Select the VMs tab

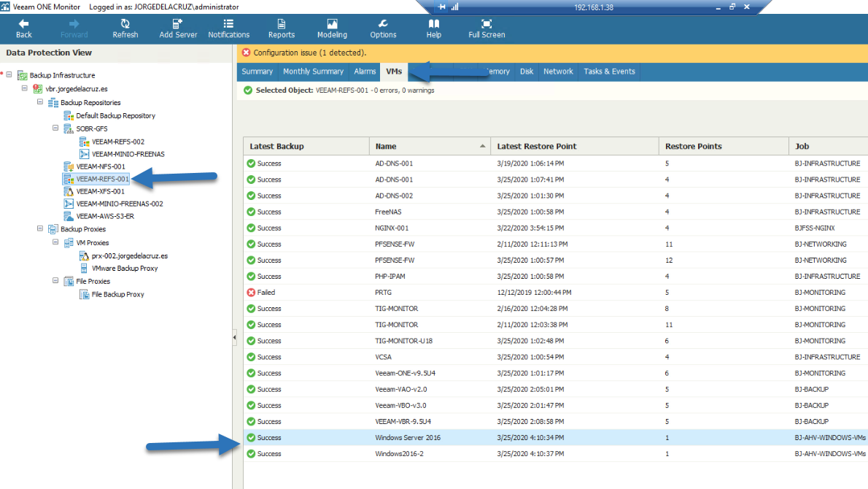click(x=394, y=72)
